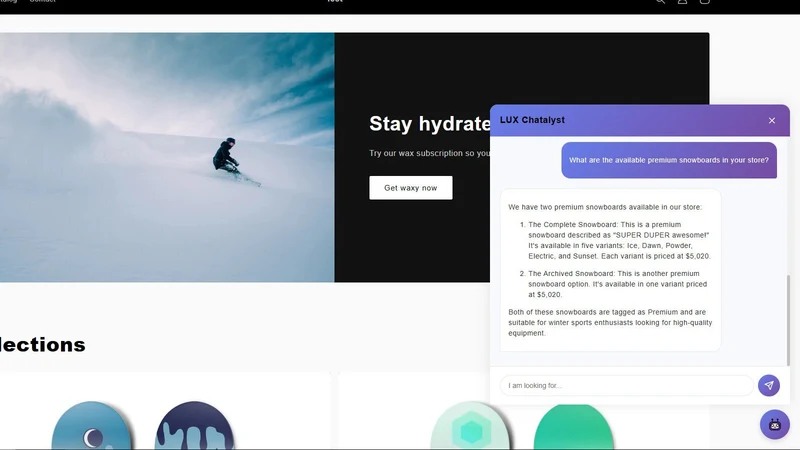Open the snowboarder hero banner image

click(167, 158)
